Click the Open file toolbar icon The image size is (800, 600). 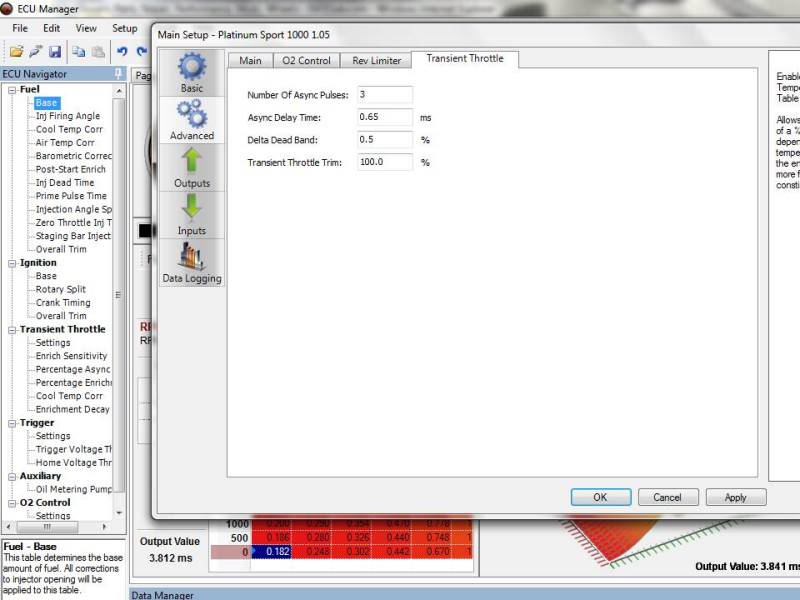[16, 52]
